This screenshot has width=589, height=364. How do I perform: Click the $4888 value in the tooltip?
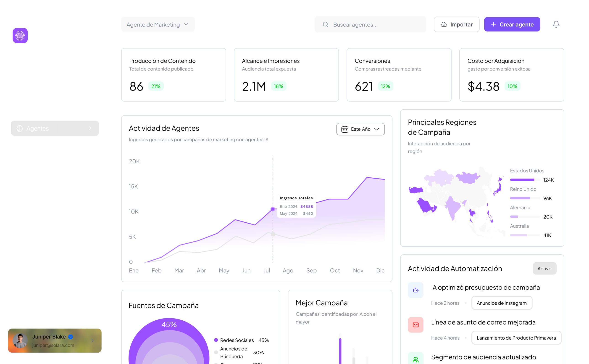click(x=307, y=207)
